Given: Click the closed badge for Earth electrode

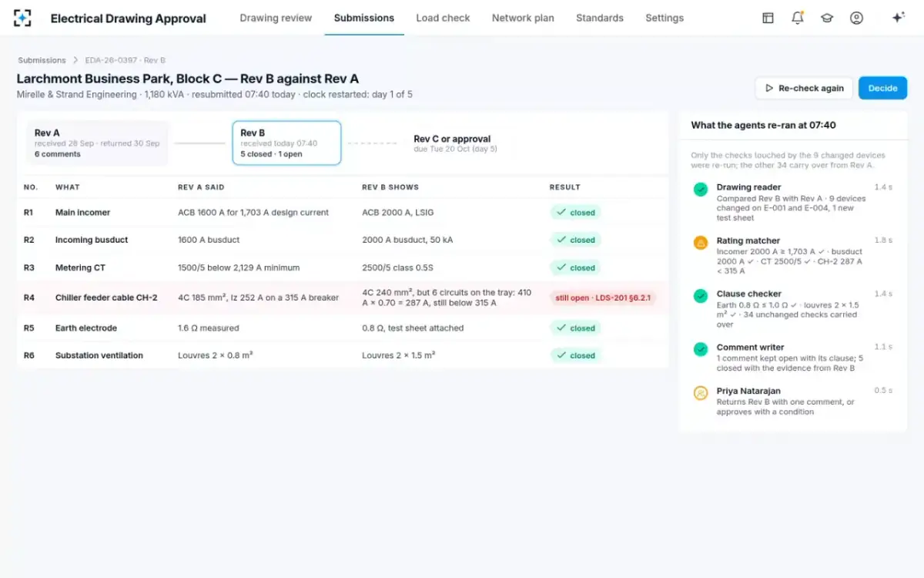Looking at the screenshot, I should pos(577,328).
